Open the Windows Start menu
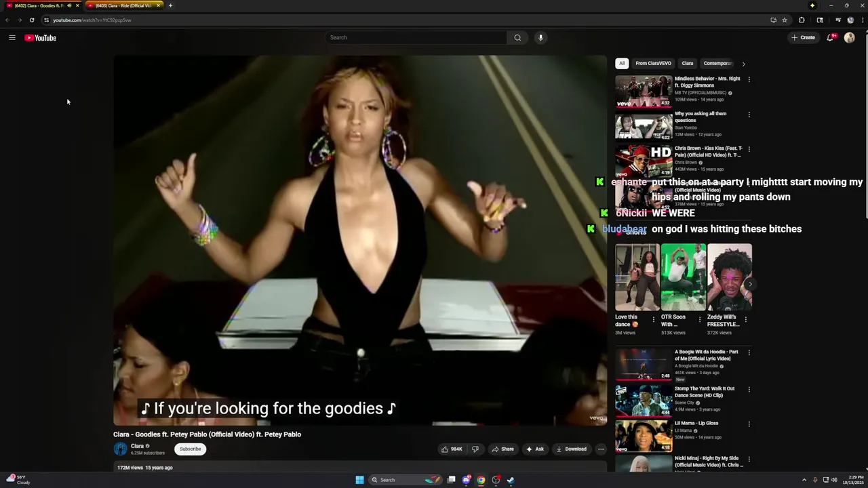The width and height of the screenshot is (868, 488). 359,480
